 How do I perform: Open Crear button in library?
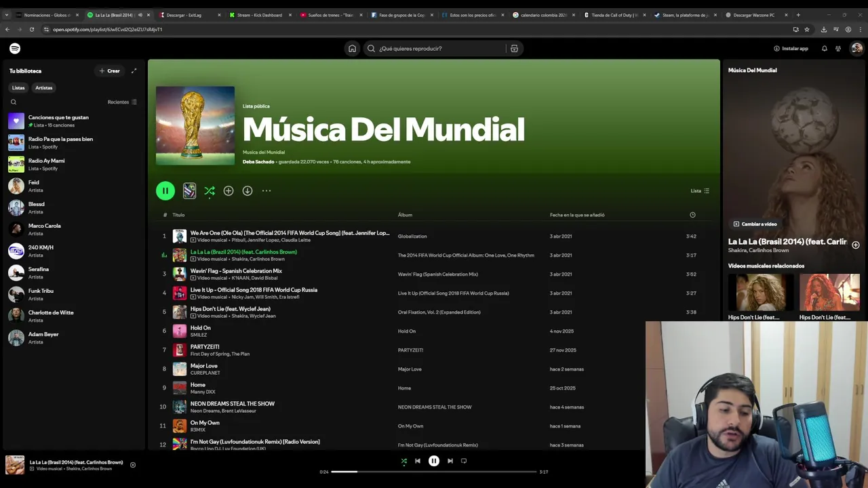[109, 70]
